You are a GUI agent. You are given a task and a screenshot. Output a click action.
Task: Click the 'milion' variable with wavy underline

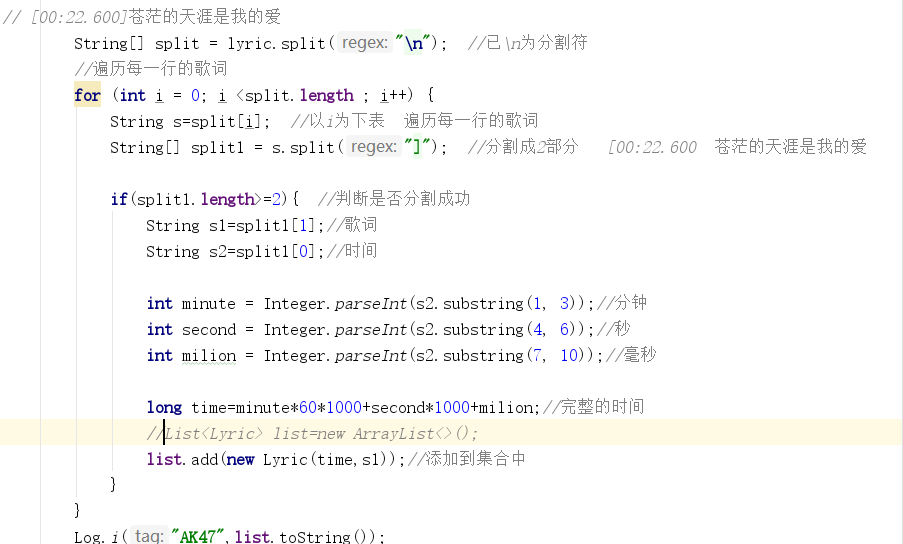[208, 356]
